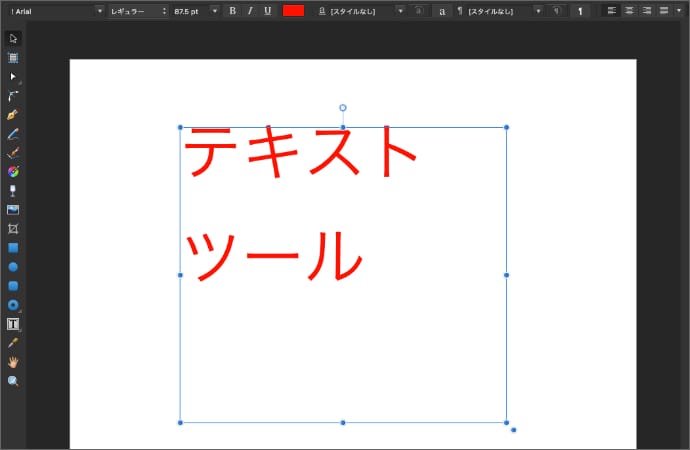Toggle Underline text formatting
The height and width of the screenshot is (450, 690).
tap(267, 10)
